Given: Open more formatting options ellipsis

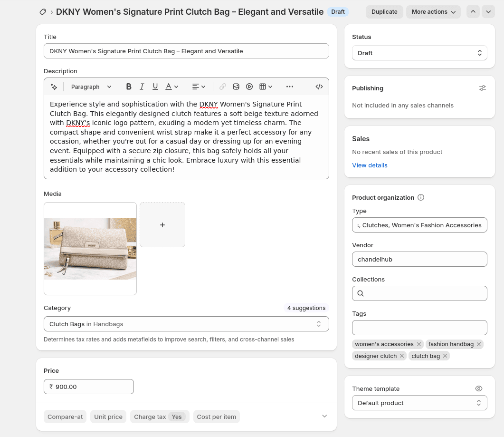Looking at the screenshot, I should 290,87.
